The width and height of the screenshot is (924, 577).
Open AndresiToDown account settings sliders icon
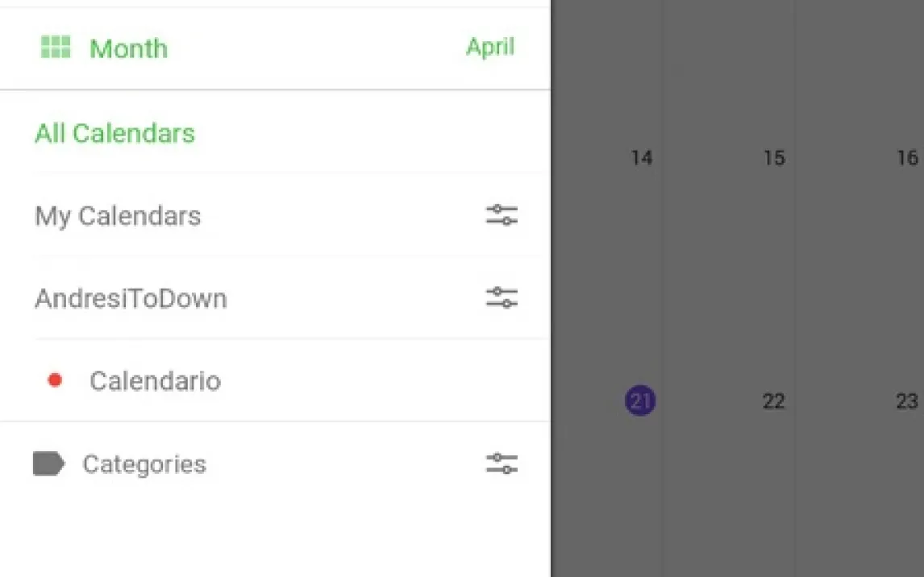point(502,298)
